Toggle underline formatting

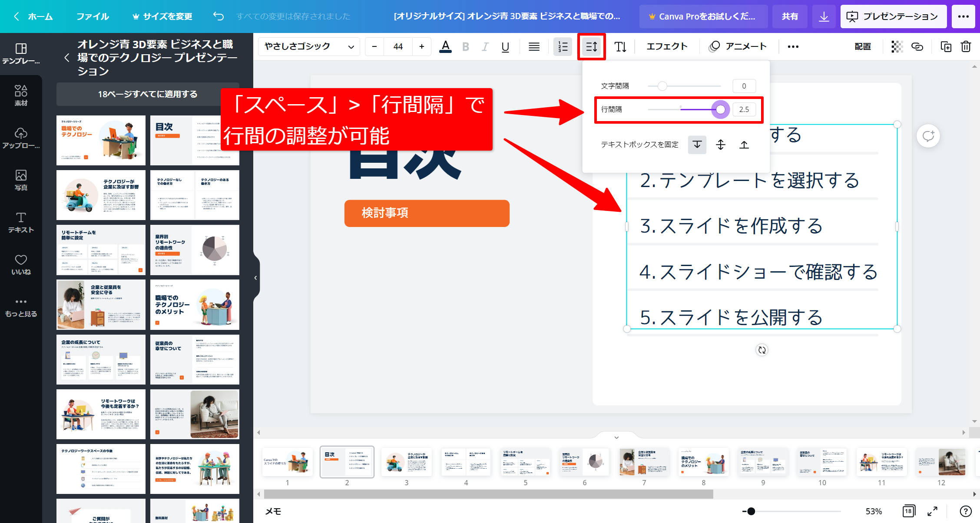[505, 46]
